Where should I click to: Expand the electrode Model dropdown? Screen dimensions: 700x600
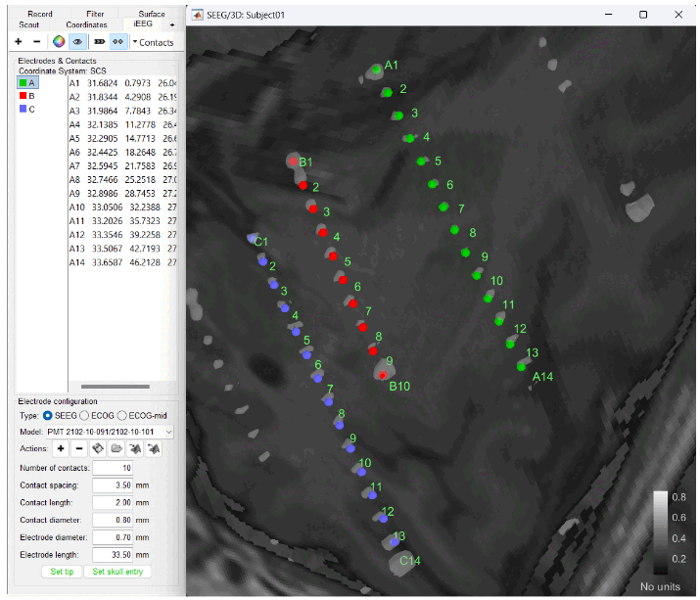[169, 432]
